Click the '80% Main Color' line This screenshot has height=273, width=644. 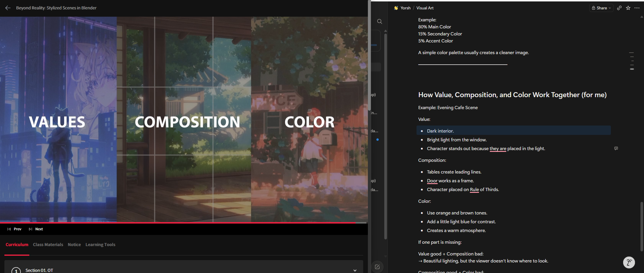(434, 27)
